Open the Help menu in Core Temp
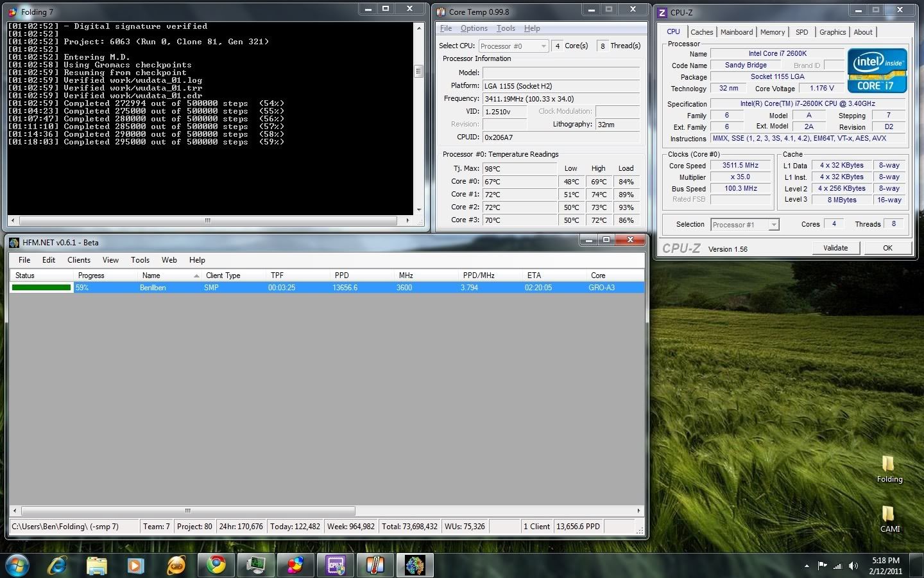The width and height of the screenshot is (924, 578). pos(532,28)
